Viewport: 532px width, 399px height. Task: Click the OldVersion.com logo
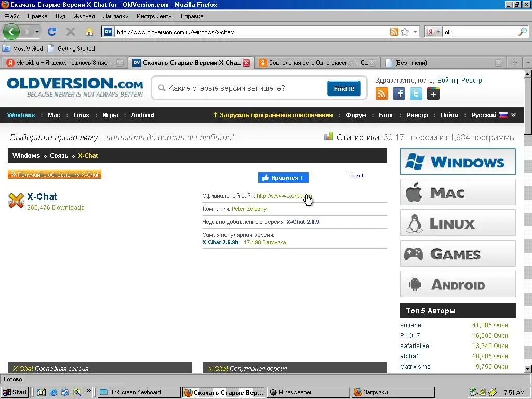(x=75, y=87)
